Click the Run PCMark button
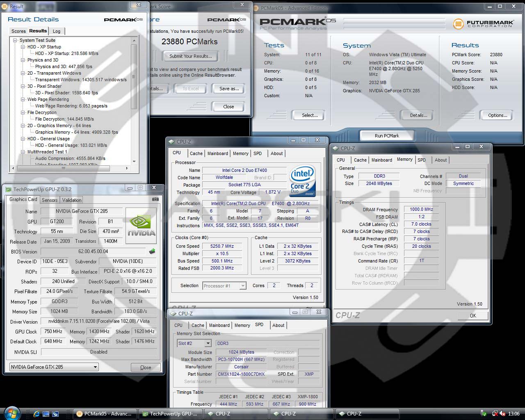Viewport: 525px width, 420px height. 387,136
